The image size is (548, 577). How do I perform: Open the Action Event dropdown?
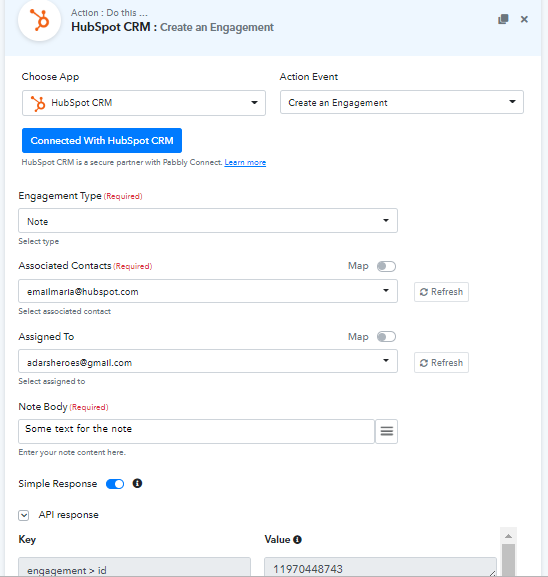click(402, 102)
